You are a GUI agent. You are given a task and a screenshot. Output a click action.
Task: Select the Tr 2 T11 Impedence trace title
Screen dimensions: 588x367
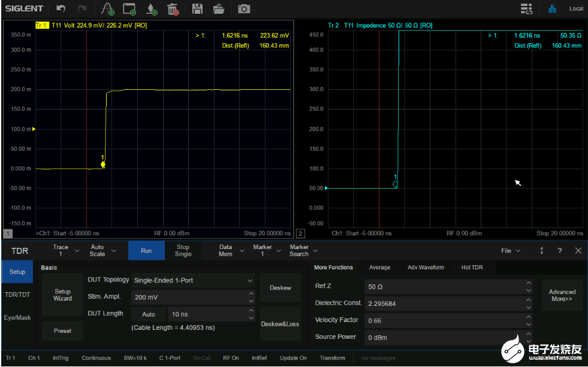[380, 25]
